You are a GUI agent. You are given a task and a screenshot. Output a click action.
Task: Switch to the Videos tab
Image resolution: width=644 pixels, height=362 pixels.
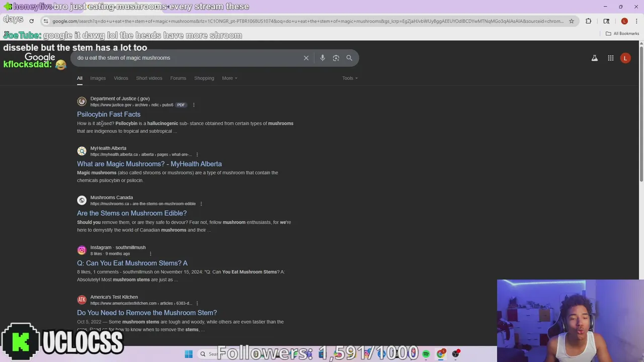(x=121, y=78)
